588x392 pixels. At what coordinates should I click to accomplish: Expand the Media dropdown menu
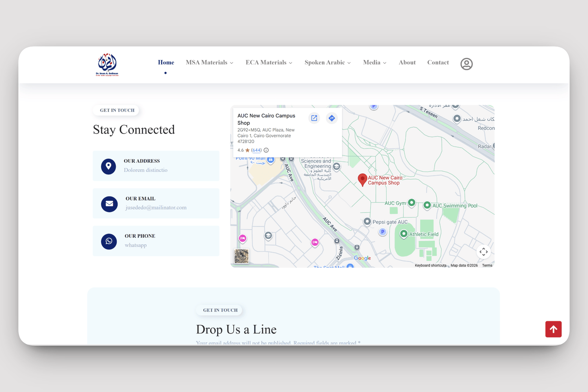point(375,62)
